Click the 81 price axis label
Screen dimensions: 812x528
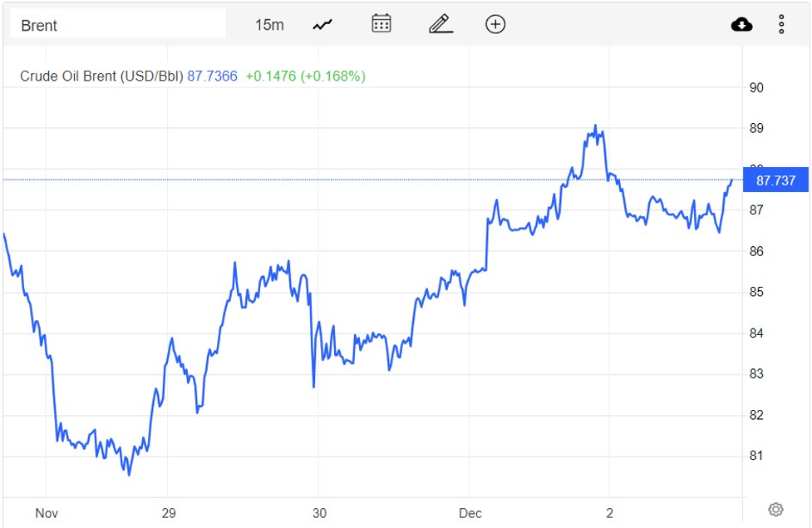coord(756,456)
